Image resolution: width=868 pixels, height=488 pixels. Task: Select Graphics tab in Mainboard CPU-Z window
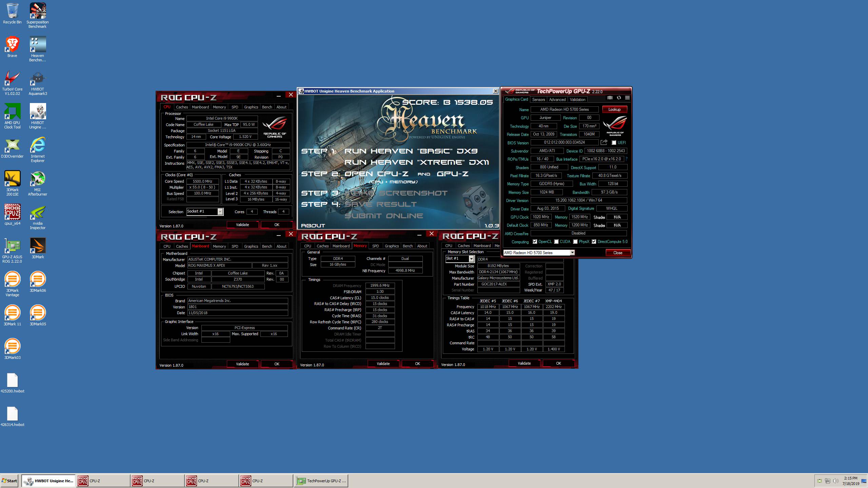251,246
